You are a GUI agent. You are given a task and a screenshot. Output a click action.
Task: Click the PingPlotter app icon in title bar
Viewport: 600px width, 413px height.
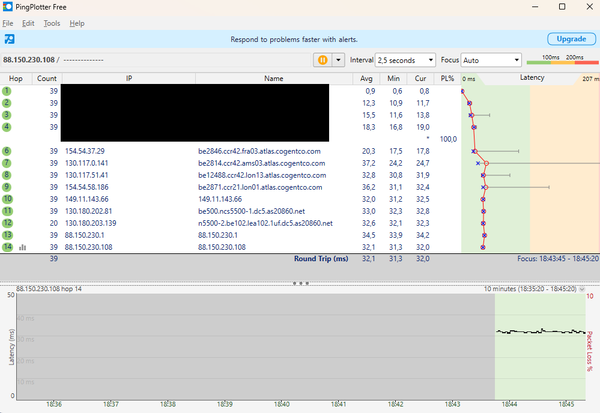click(x=7, y=7)
